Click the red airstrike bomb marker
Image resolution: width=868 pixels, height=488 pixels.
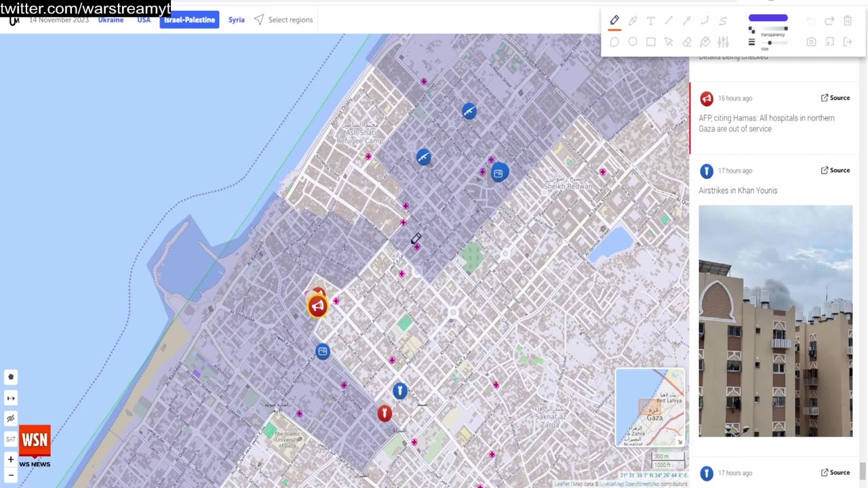click(384, 413)
